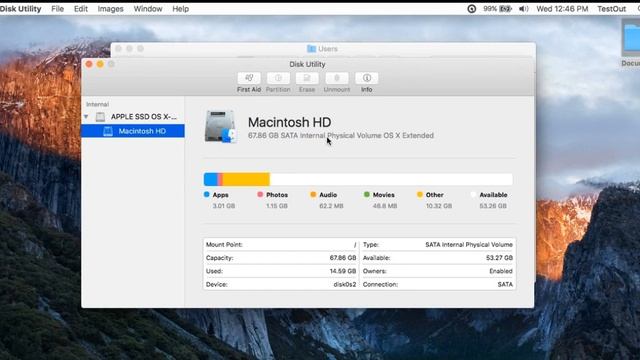Open the Disk Utility app menu
The image size is (640, 360).
[20, 9]
